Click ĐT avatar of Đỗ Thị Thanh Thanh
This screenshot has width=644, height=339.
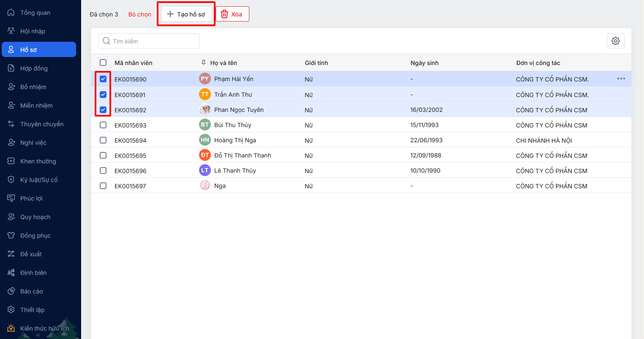pos(205,155)
